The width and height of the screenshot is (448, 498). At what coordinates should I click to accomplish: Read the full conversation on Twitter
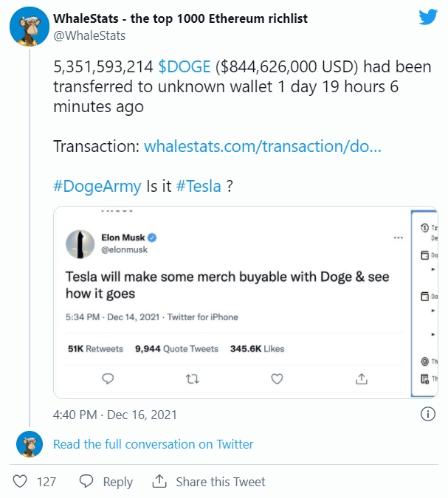coord(153,444)
